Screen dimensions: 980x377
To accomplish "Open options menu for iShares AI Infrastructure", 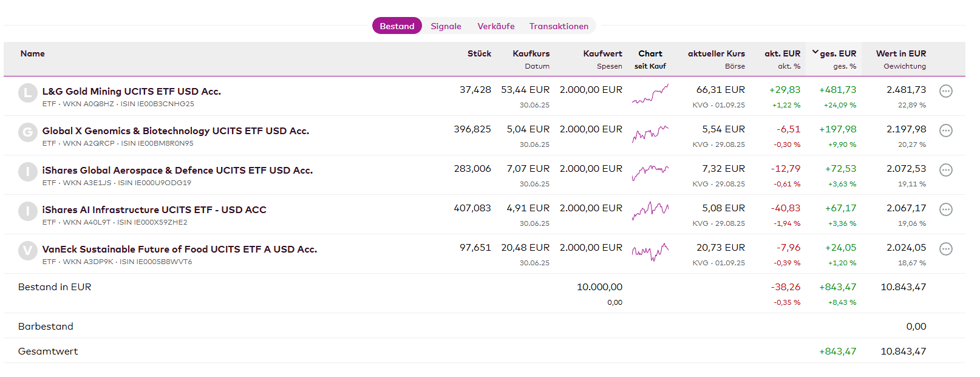I will click(x=945, y=209).
